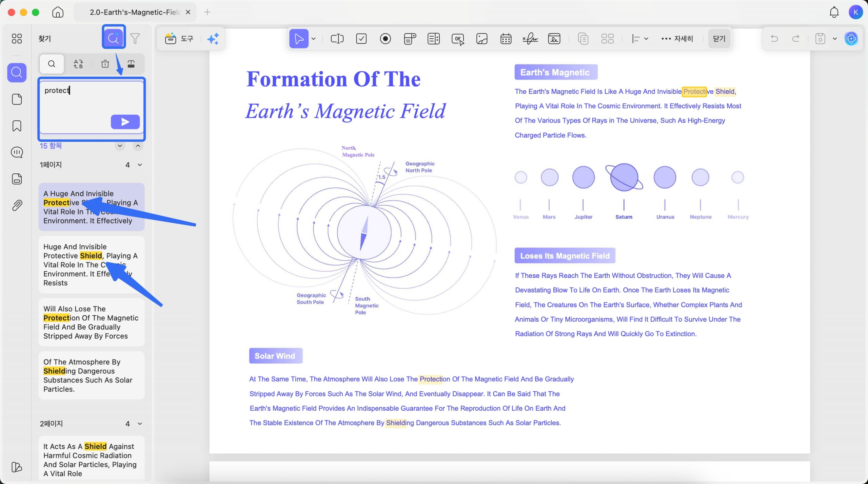The image size is (868, 484).
Task: Open the bookmarks panel in sidebar
Action: click(17, 126)
